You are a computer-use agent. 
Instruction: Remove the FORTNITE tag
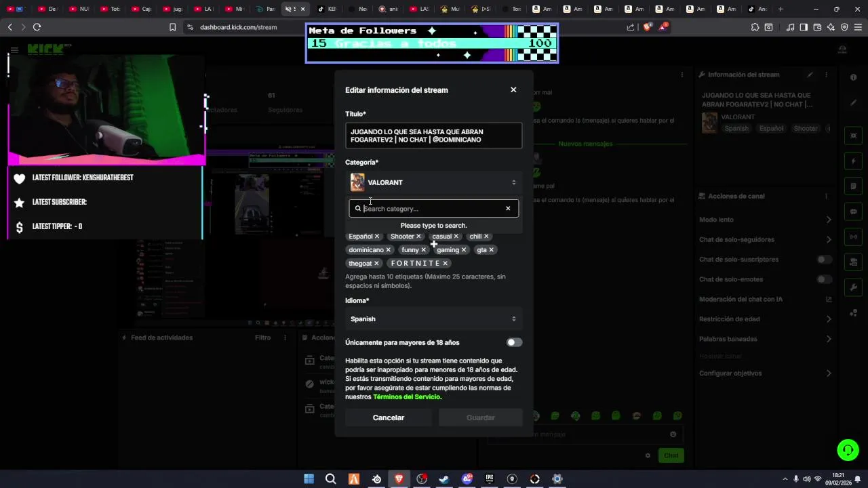[445, 264]
